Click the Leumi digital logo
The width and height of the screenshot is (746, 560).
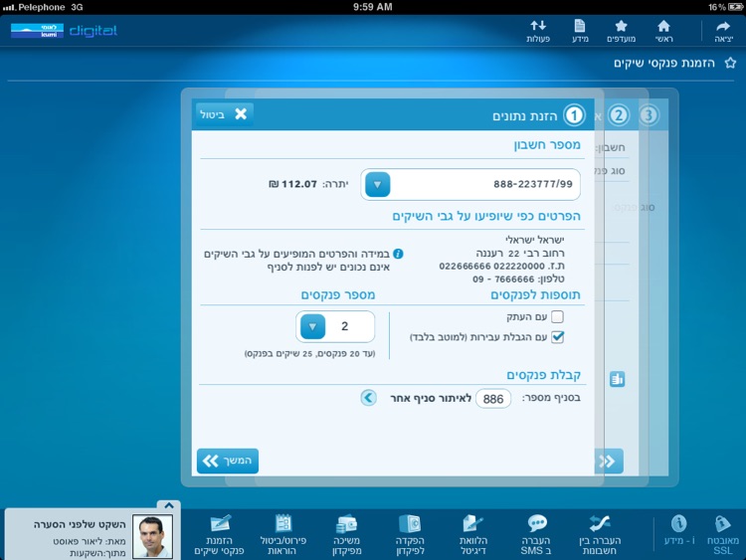pos(64,31)
